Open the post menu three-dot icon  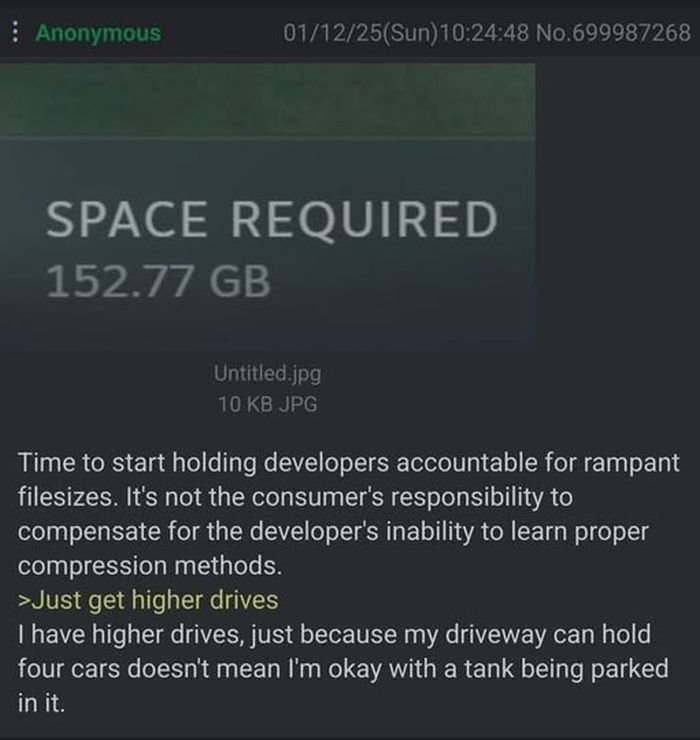14,32
